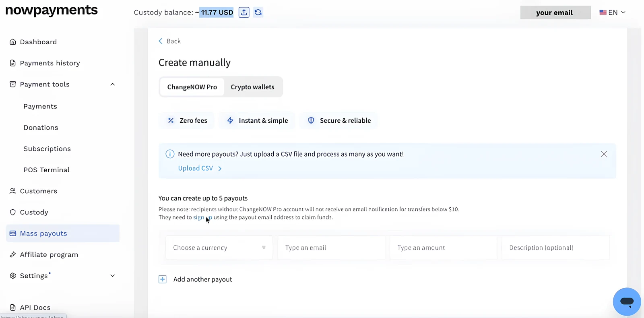The height and width of the screenshot is (318, 644).
Task: Click Add another payout
Action: coord(202,279)
